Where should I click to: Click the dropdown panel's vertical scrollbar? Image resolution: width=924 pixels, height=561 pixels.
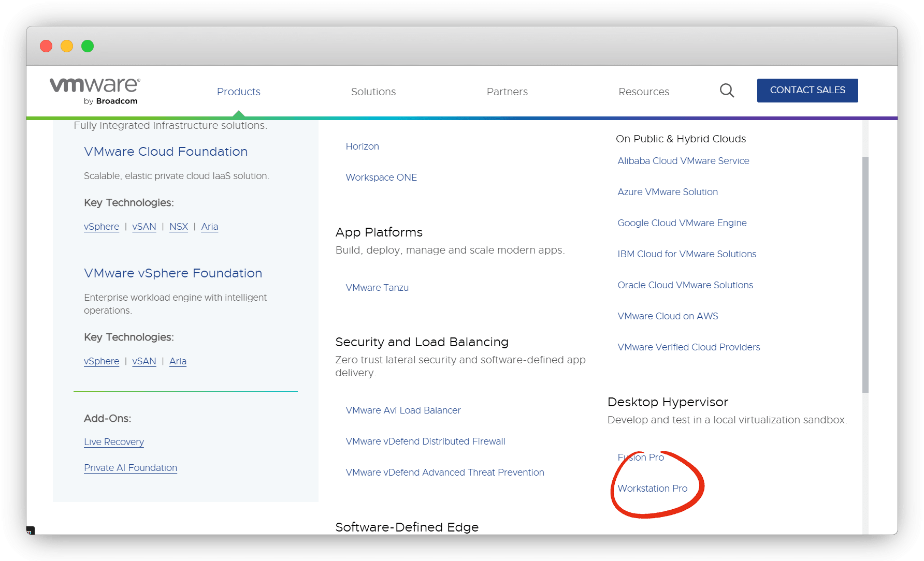click(x=865, y=274)
